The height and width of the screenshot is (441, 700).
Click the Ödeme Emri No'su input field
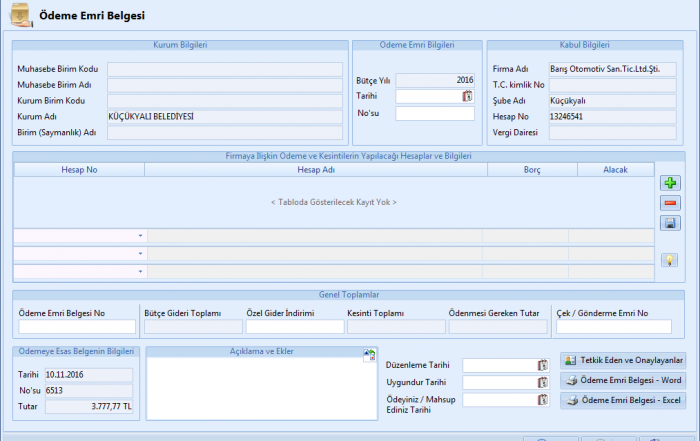(x=434, y=114)
